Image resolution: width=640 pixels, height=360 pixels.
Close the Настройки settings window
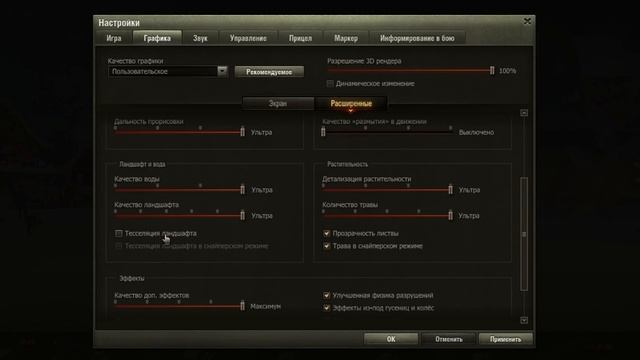(x=527, y=21)
